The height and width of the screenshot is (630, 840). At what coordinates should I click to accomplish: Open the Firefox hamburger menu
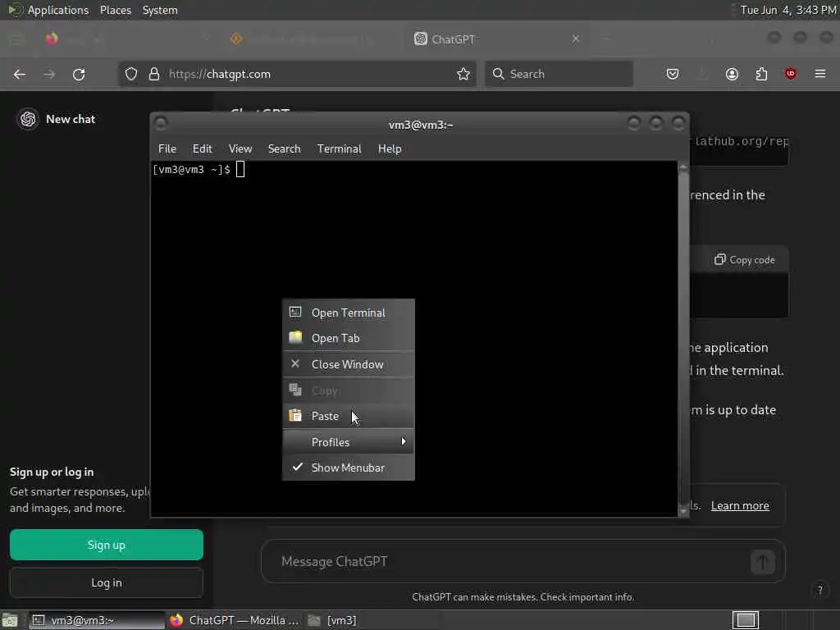pos(820,74)
